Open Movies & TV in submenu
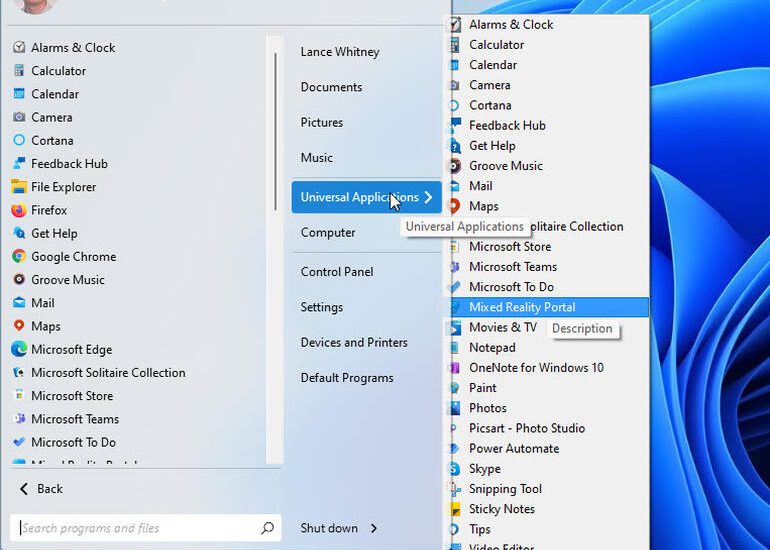770x550 pixels. tap(503, 327)
